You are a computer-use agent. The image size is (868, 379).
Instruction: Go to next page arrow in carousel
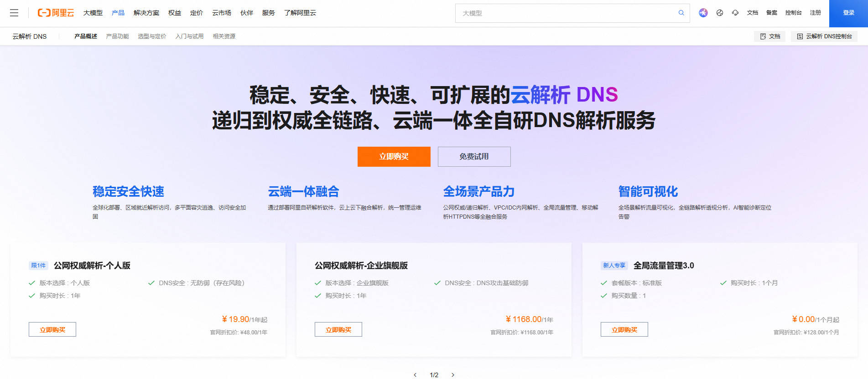(x=453, y=375)
